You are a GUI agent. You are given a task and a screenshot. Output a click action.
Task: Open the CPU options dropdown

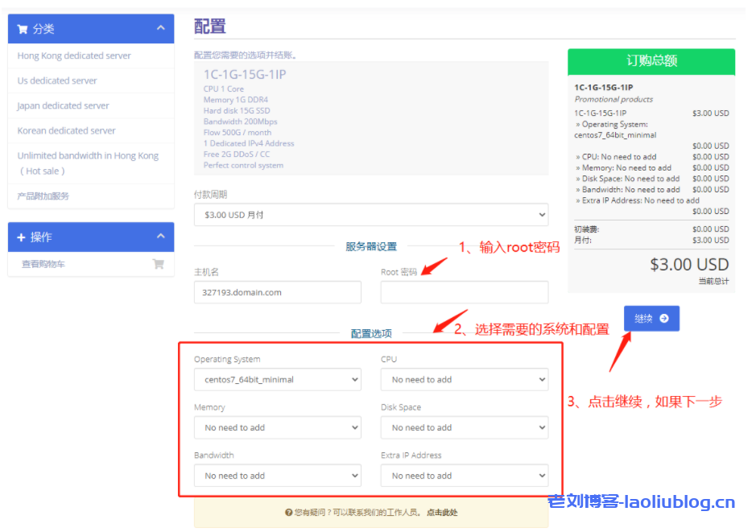pos(464,380)
